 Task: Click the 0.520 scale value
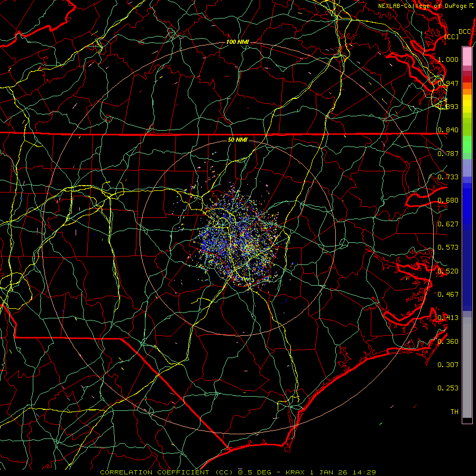point(448,271)
